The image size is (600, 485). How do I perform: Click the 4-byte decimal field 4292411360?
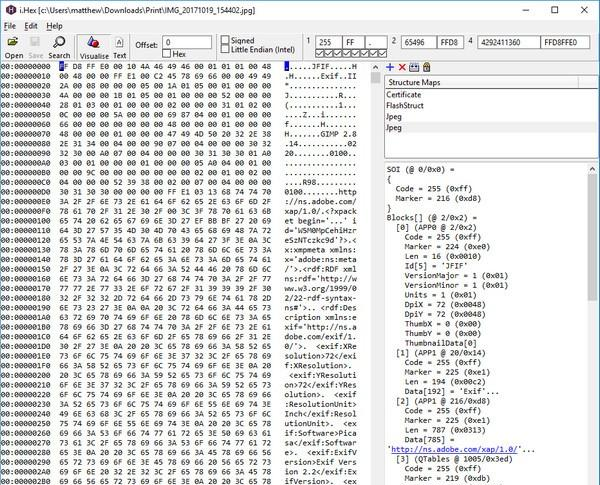[509, 42]
